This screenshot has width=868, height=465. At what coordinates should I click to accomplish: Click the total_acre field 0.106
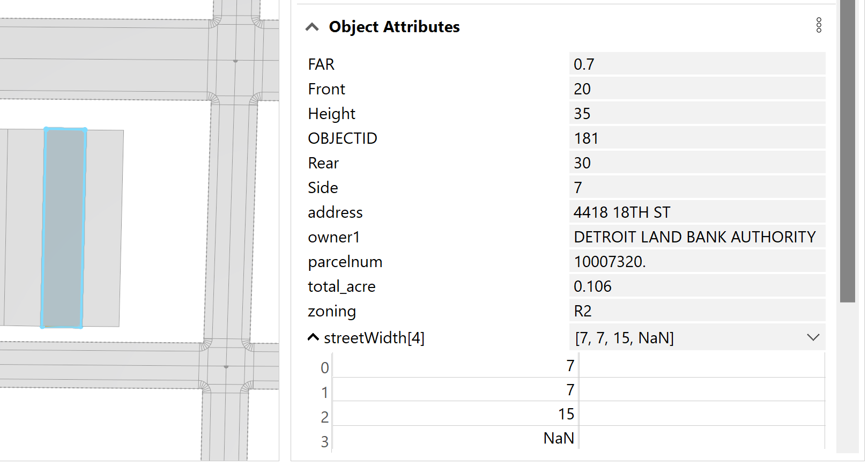click(x=696, y=286)
